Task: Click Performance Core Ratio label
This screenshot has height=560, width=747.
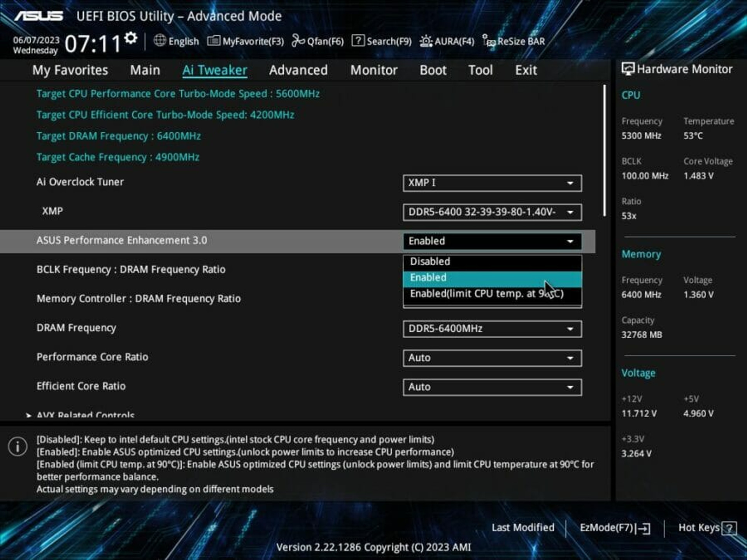Action: (93, 357)
